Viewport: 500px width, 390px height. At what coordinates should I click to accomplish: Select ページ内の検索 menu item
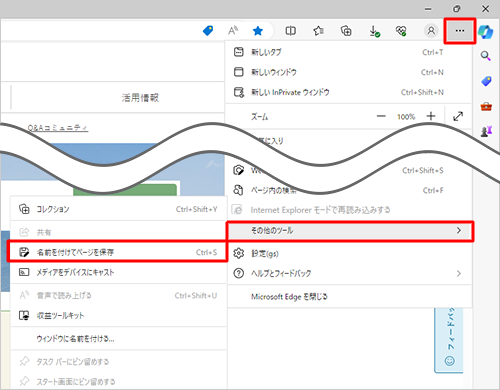[x=348, y=190]
